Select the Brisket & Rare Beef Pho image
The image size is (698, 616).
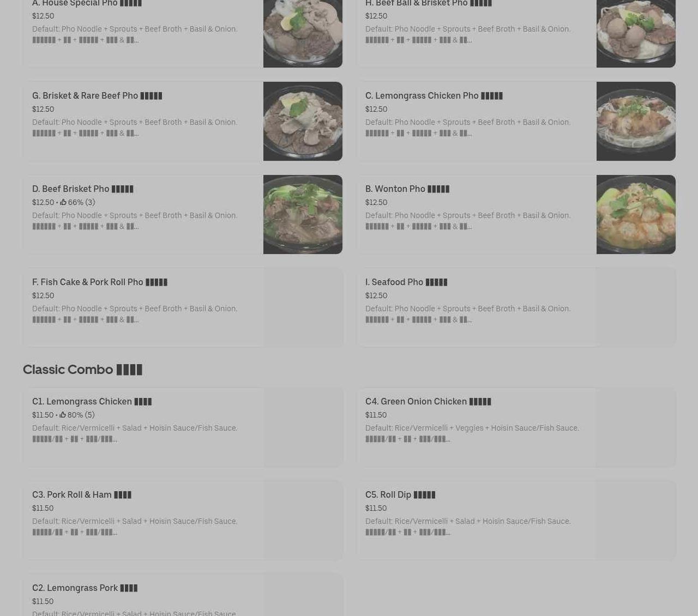303,121
